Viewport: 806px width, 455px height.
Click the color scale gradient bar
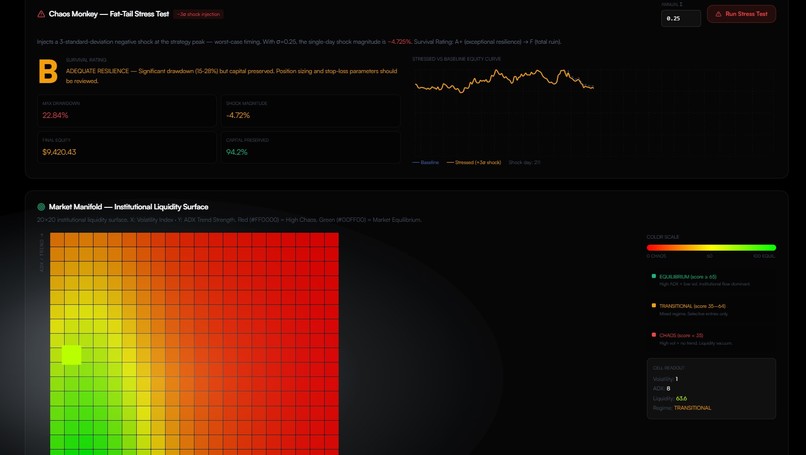[x=711, y=248]
